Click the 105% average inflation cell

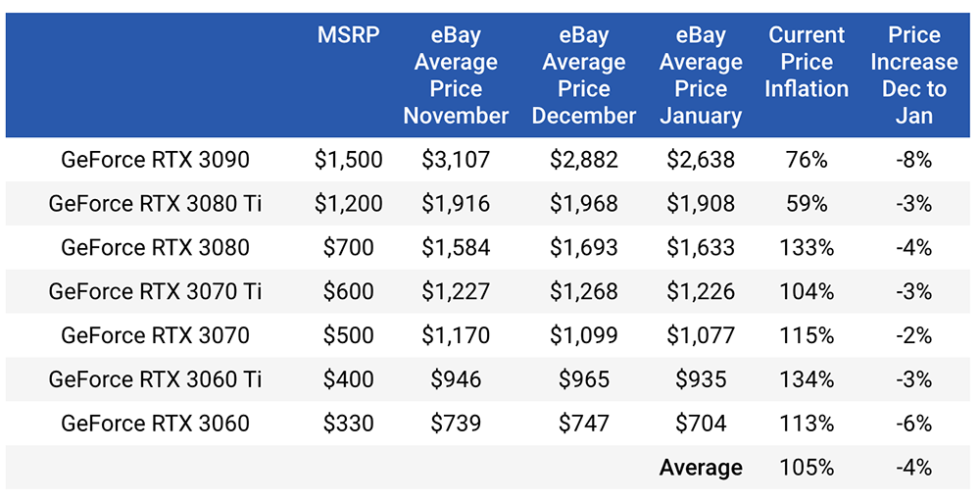click(x=807, y=468)
